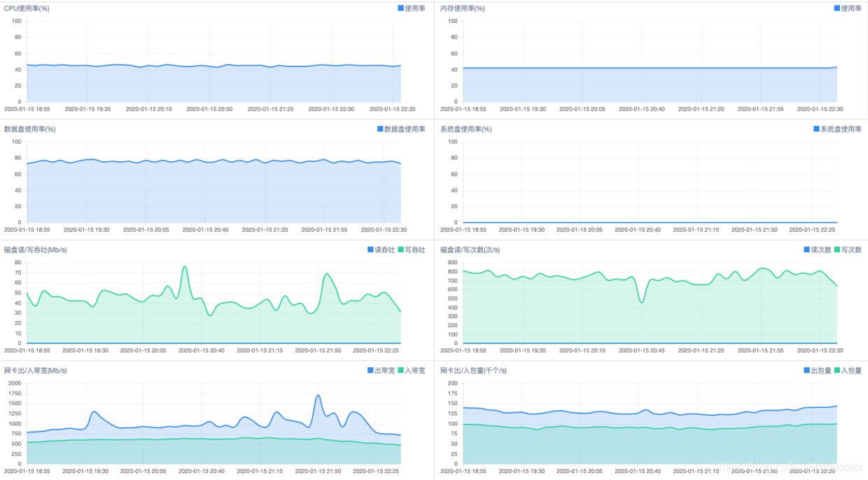This screenshot has height=480, width=868.
Task: Click the deepest dip of 写次数 curve
Action: coord(641,302)
